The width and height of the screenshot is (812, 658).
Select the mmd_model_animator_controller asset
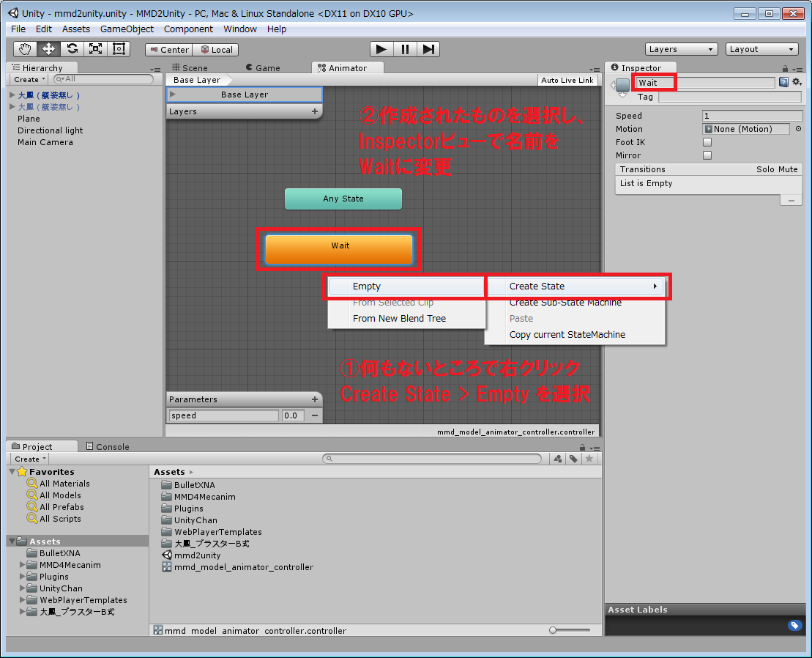click(238, 567)
